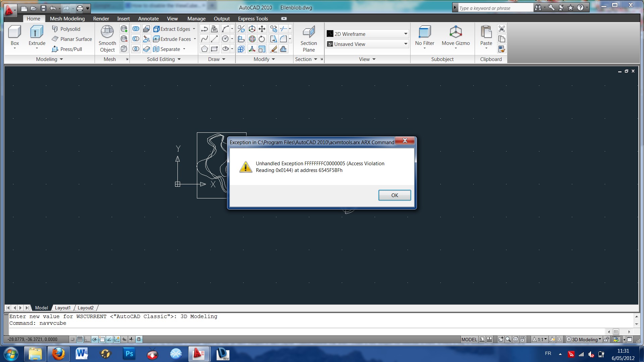Screen dimensions: 644x362
Task: Select the 3D Array tool
Action: click(x=241, y=49)
